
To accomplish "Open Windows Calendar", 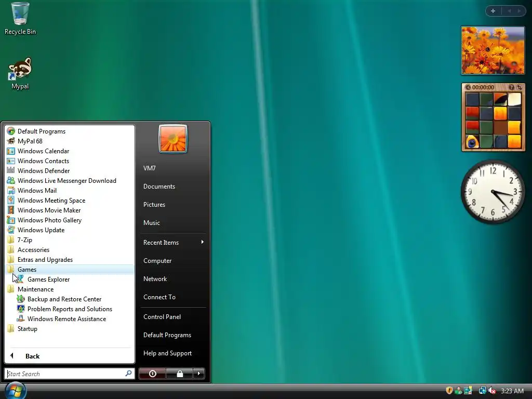I will click(x=70, y=151).
